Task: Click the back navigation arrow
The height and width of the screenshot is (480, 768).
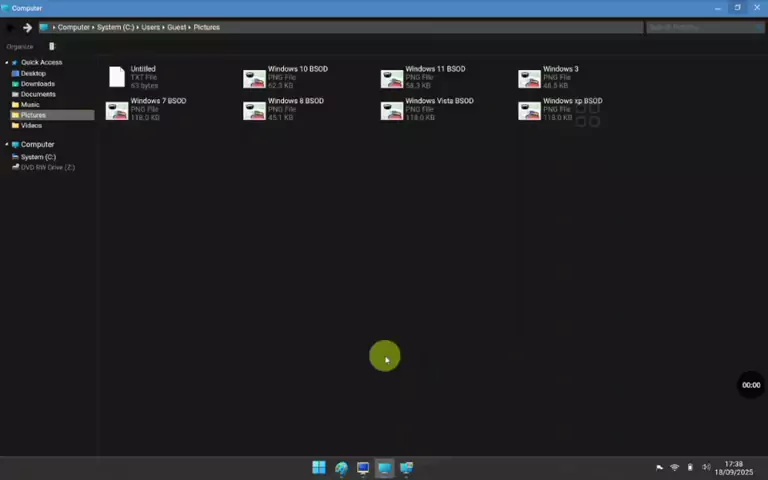Action: [x=10, y=27]
